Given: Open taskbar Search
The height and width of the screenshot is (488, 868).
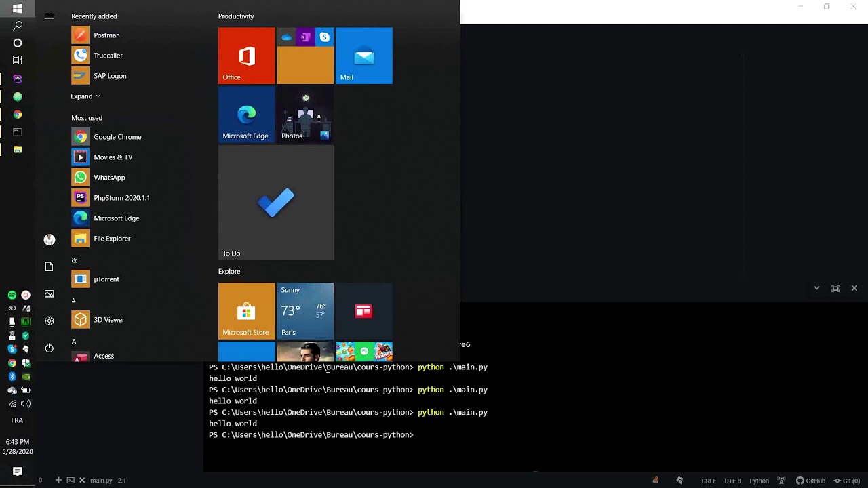Looking at the screenshot, I should pos(18,26).
